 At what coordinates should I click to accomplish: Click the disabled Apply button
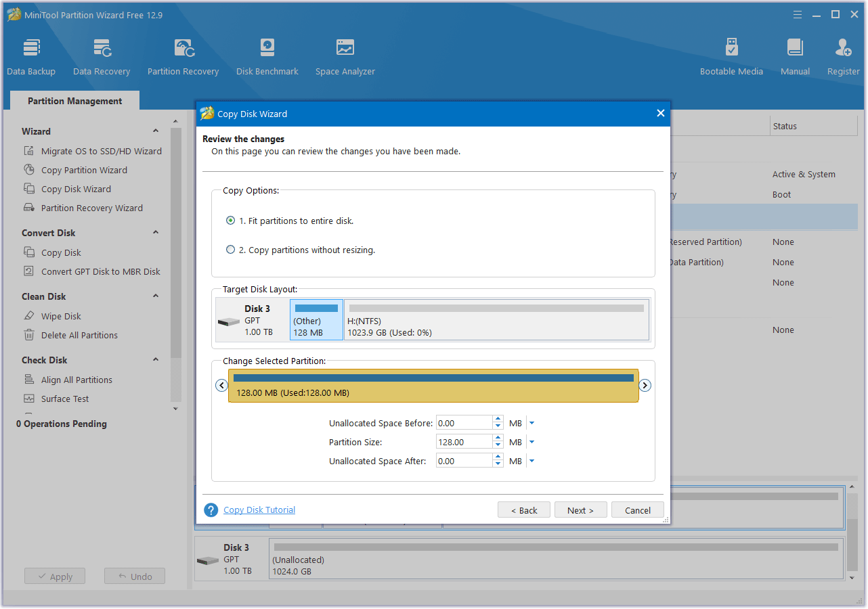coord(55,577)
